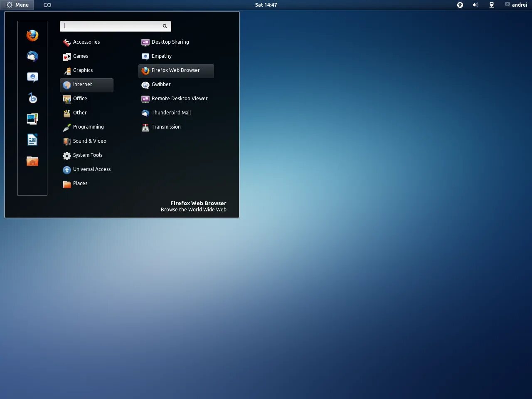Open Thunderbird from the favorites sidebar
This screenshot has height=399, width=532.
[32, 57]
